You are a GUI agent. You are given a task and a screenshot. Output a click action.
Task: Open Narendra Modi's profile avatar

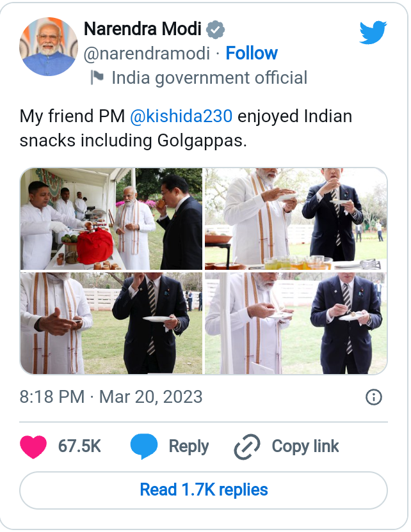click(x=49, y=47)
